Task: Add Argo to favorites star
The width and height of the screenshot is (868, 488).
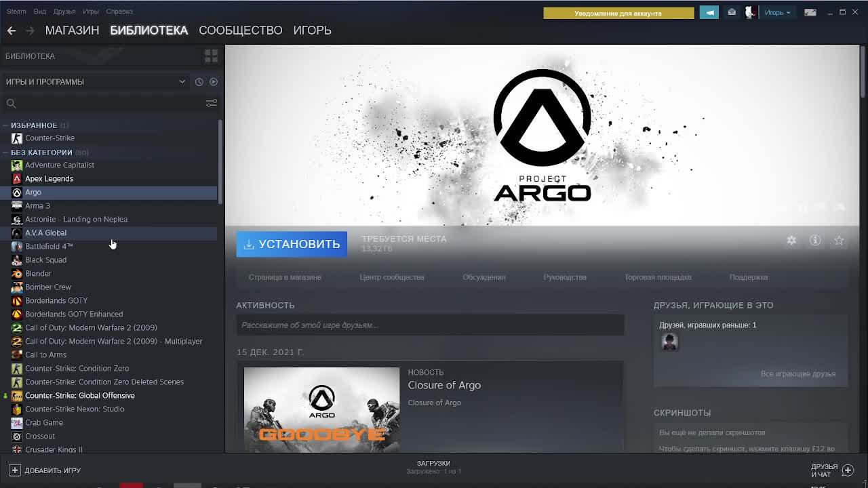Action: [x=839, y=240]
